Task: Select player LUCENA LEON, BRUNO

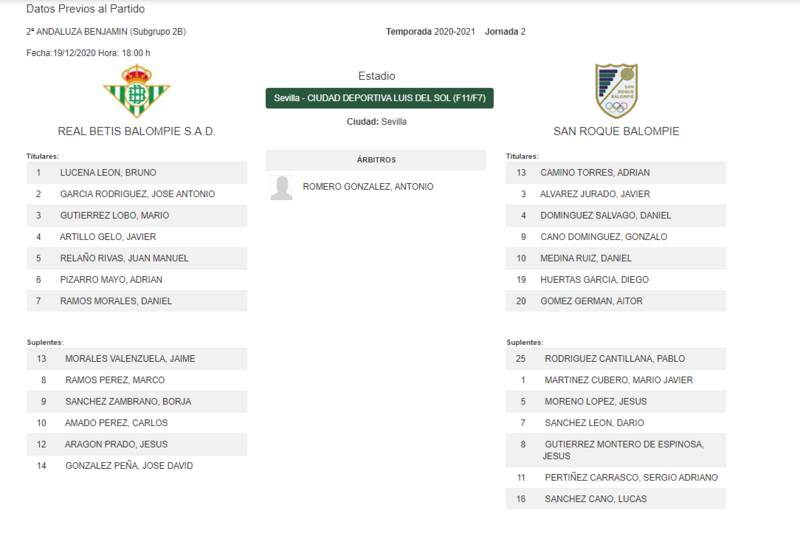Action: point(137,173)
